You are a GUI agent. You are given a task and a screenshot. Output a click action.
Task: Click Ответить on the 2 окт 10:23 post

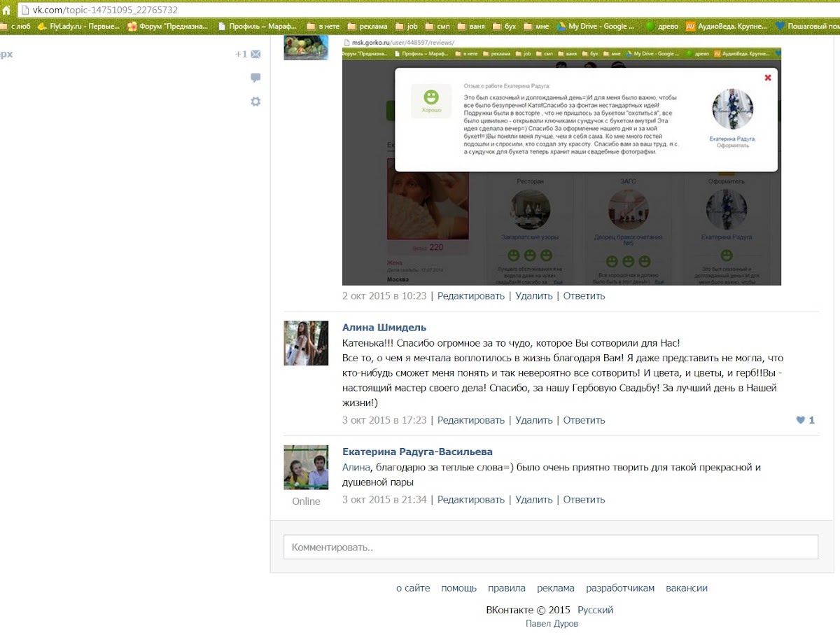point(584,295)
